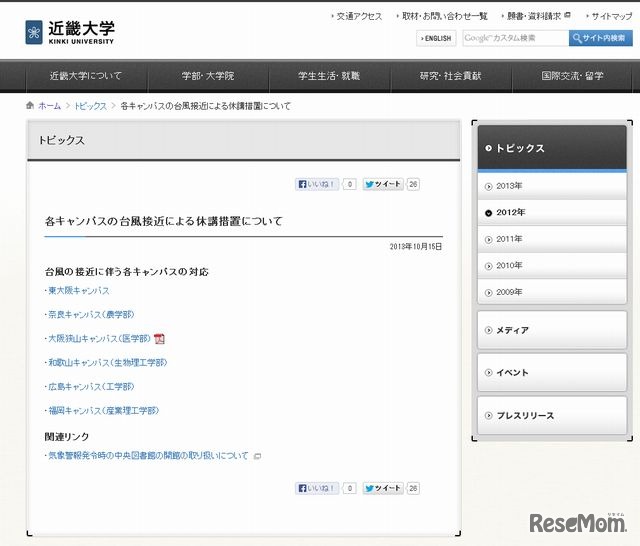Click the bottom Twitter ツイート button

383,488
